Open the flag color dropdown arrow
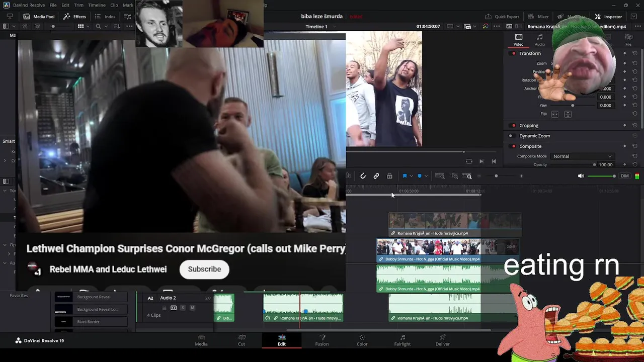The image size is (644, 362). pos(411,176)
